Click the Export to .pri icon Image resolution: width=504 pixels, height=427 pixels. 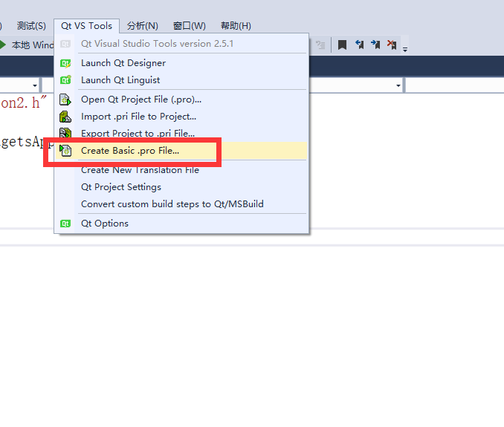(x=65, y=133)
